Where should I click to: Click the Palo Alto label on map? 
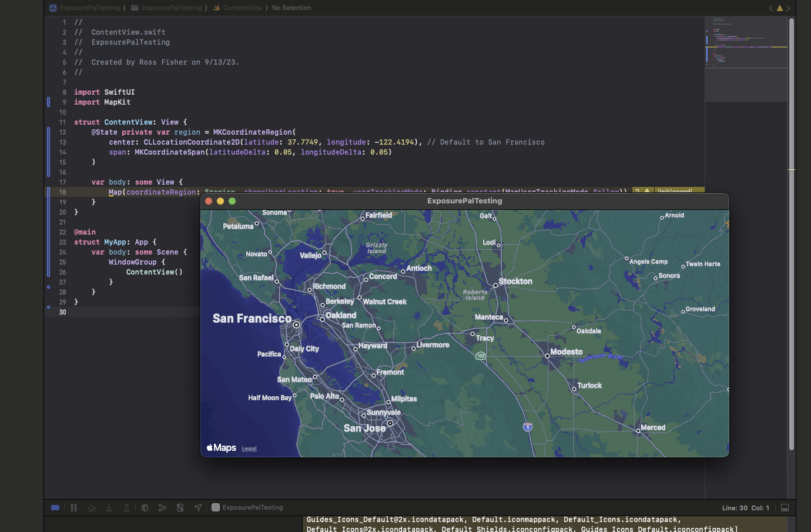point(324,396)
